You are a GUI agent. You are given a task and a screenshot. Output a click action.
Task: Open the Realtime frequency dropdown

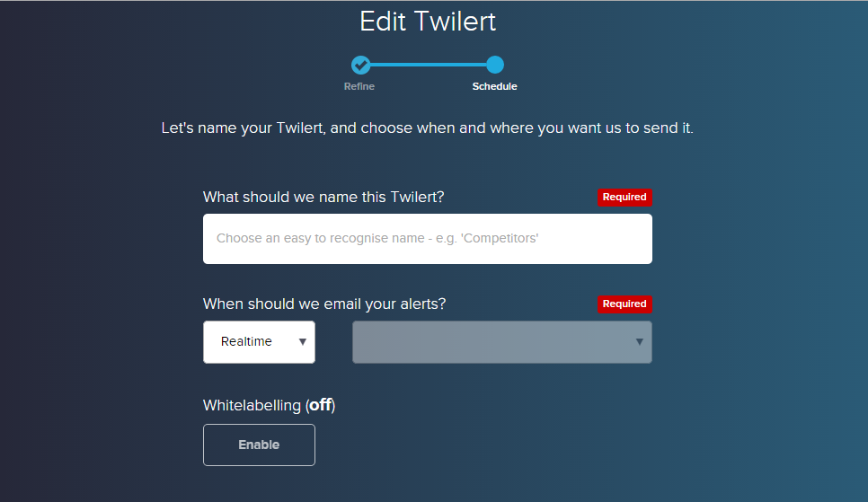tap(259, 342)
